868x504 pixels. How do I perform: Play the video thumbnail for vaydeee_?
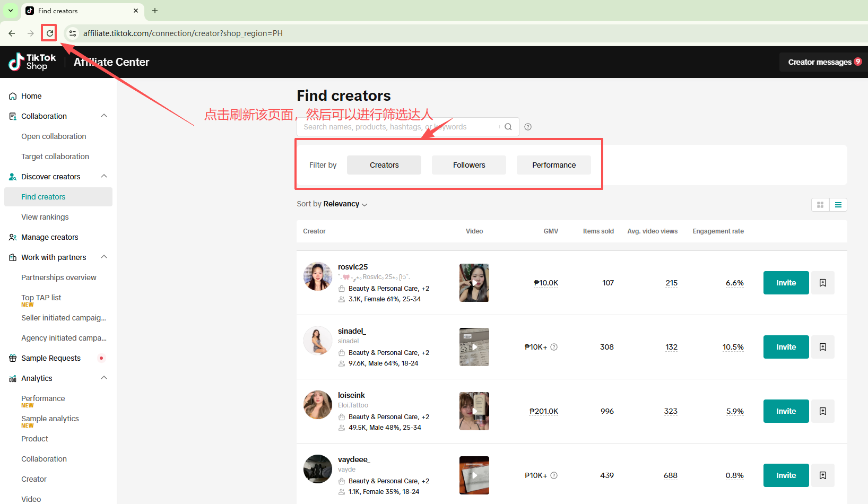coord(474,475)
